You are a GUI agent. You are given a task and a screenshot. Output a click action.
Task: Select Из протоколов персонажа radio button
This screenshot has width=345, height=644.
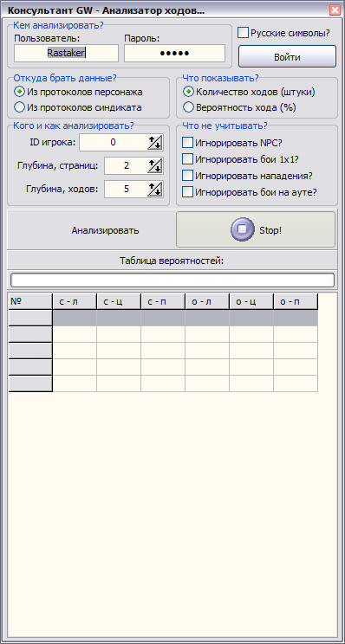19,92
